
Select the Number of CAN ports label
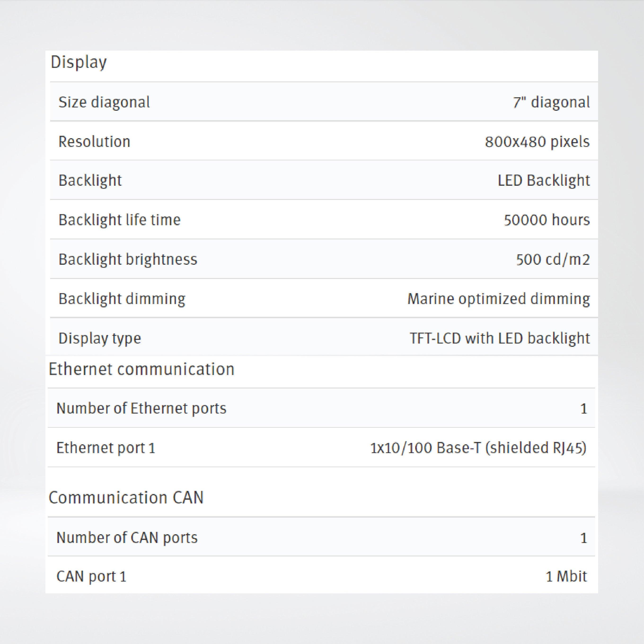pyautogui.click(x=127, y=538)
